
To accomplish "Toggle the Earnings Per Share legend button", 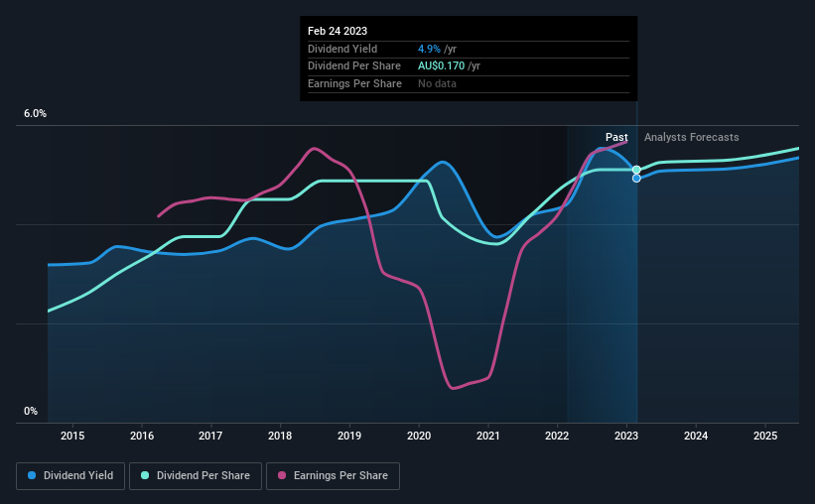I will point(333,476).
